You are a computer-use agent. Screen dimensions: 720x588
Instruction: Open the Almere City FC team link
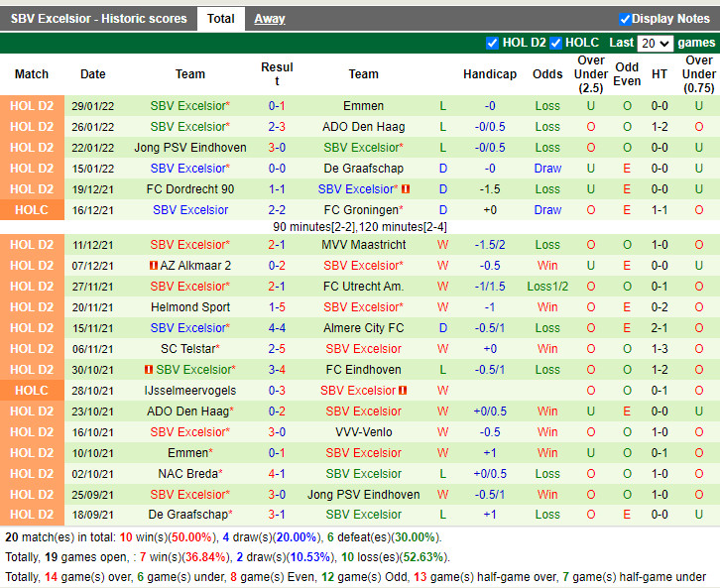tap(363, 328)
